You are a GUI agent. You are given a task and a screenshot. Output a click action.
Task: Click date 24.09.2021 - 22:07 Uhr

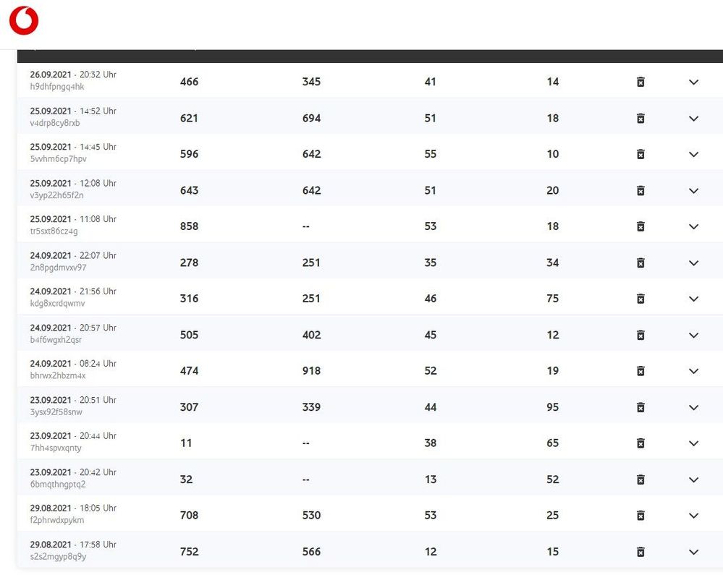coord(73,255)
